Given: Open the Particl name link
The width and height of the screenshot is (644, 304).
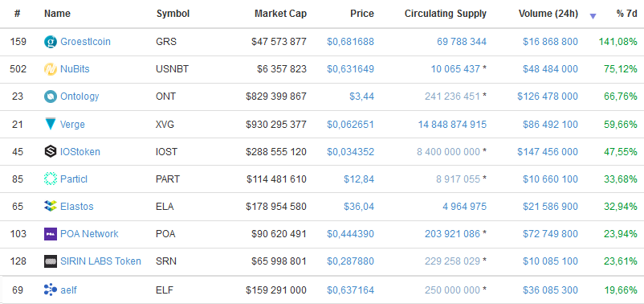Looking at the screenshot, I should 74,179.
